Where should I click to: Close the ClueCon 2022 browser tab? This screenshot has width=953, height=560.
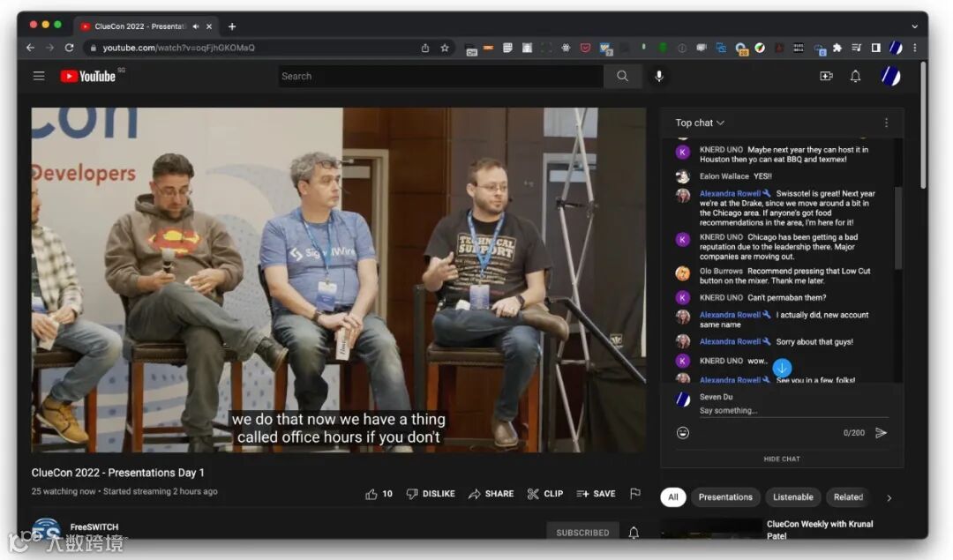209,26
